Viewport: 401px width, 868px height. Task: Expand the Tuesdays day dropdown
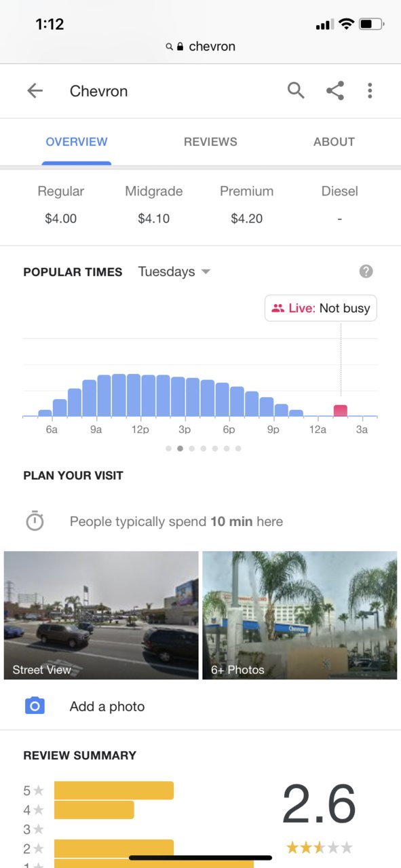tap(174, 271)
